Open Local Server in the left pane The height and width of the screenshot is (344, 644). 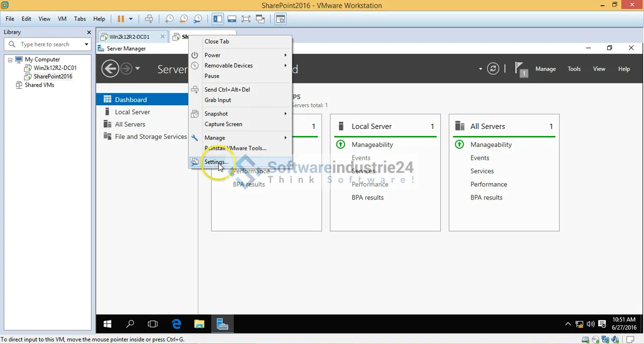132,112
